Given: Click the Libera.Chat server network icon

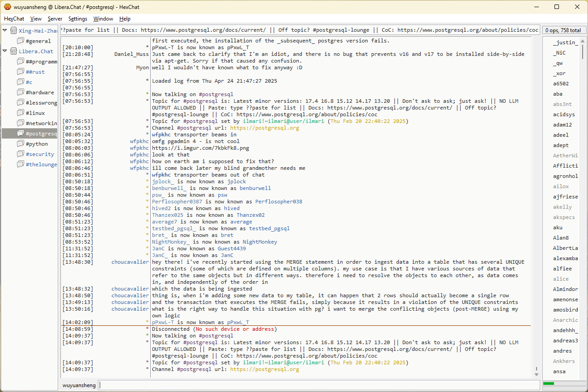Looking at the screenshot, I should (13, 51).
